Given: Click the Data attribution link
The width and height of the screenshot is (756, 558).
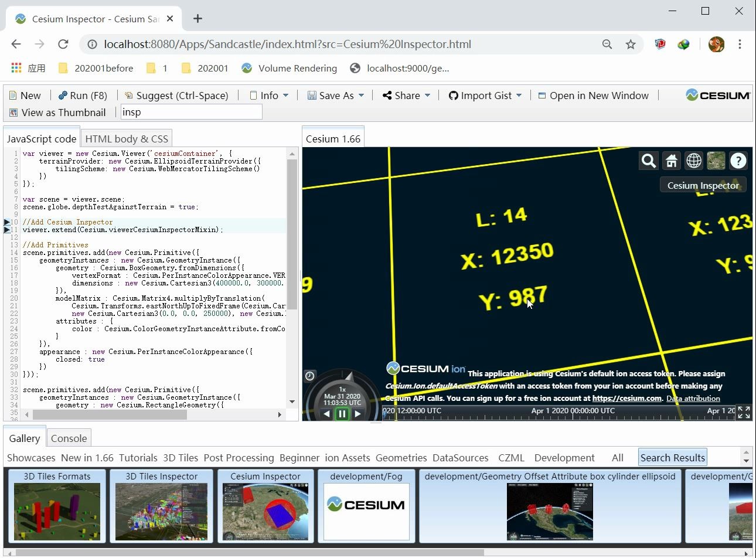Looking at the screenshot, I should click(693, 399).
